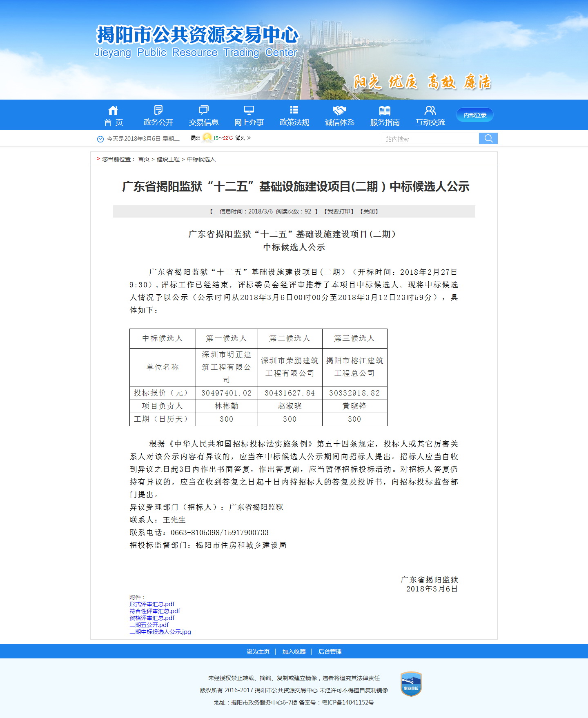Click the 我要打印 print link
The image size is (588, 718).
click(x=339, y=211)
